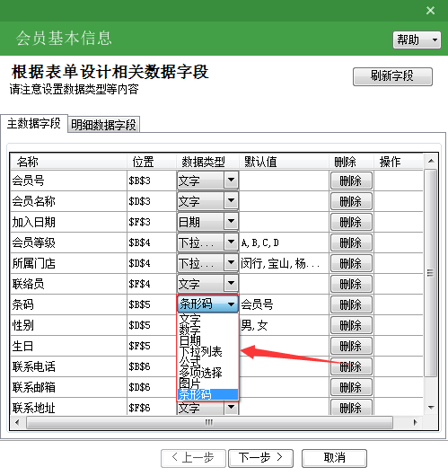Click the 刷新字段 button
448x476 pixels.
click(x=392, y=76)
